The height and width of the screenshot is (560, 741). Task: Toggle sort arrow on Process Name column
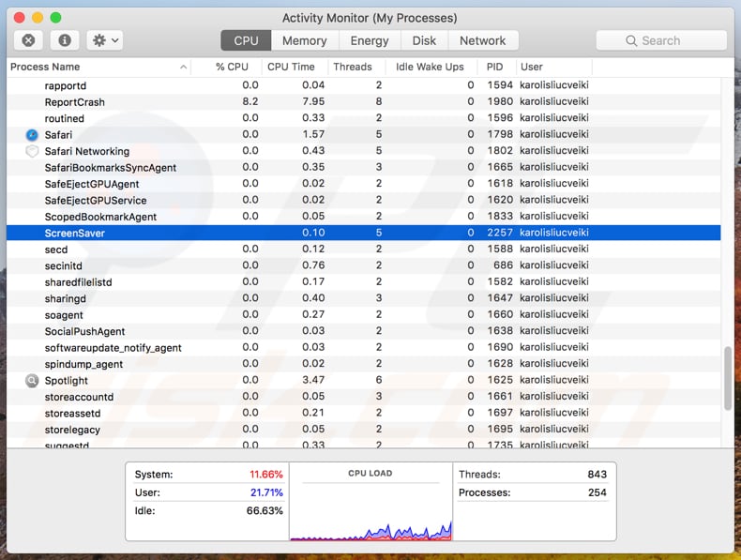(183, 68)
